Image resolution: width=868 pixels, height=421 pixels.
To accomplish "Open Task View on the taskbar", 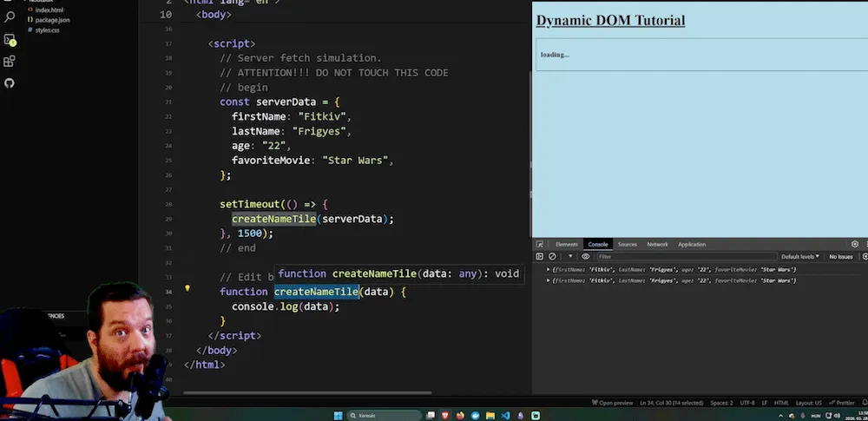I will 431,416.
